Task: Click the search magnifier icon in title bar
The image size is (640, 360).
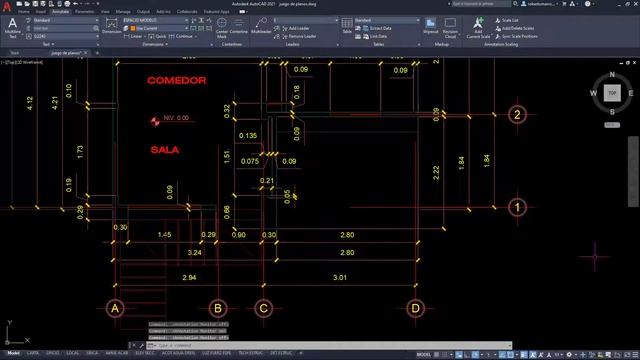Action: point(516,4)
